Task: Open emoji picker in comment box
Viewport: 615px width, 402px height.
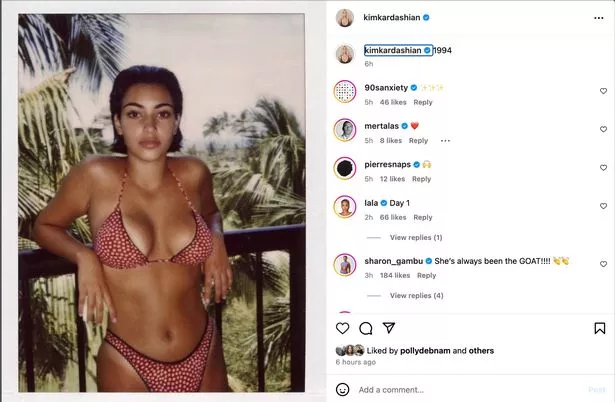Action: point(342,389)
